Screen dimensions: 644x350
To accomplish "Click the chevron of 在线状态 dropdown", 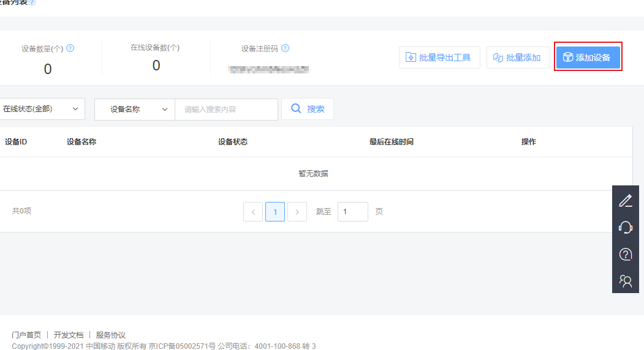I will point(75,109).
